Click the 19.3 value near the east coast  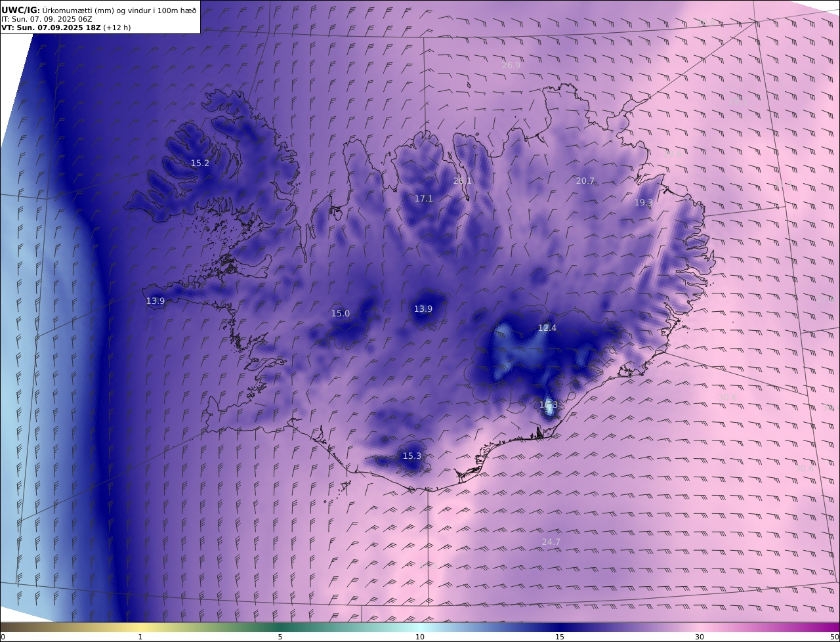pos(644,202)
